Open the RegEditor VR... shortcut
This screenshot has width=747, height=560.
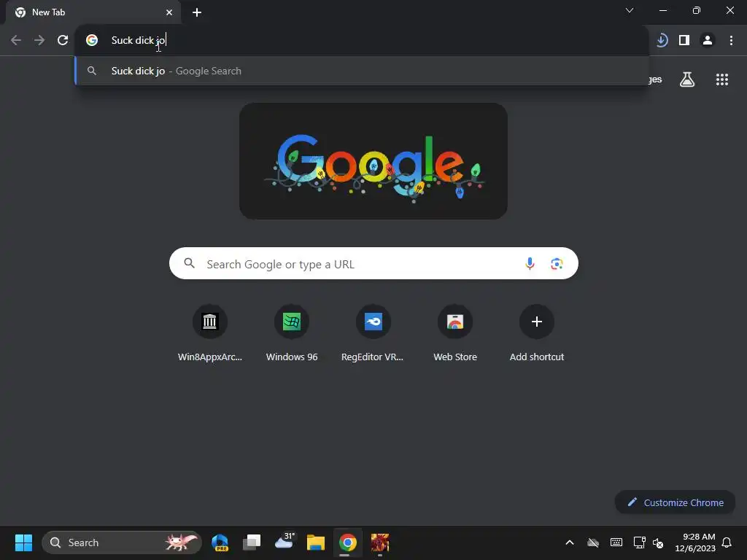coord(373,333)
